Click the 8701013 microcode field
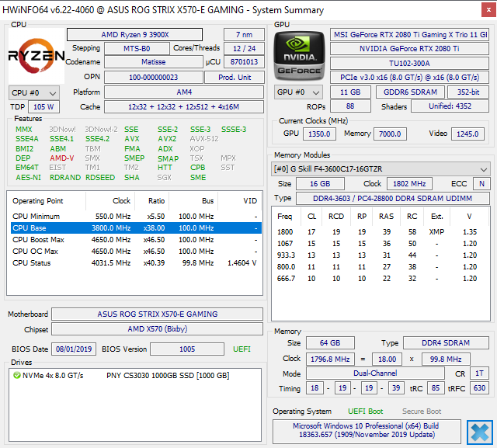 tap(244, 62)
